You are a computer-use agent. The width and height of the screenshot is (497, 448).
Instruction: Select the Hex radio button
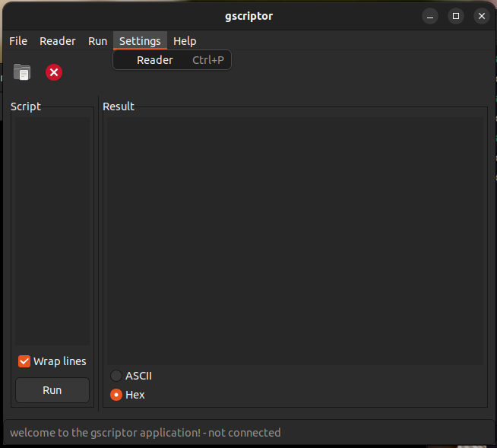coord(116,395)
